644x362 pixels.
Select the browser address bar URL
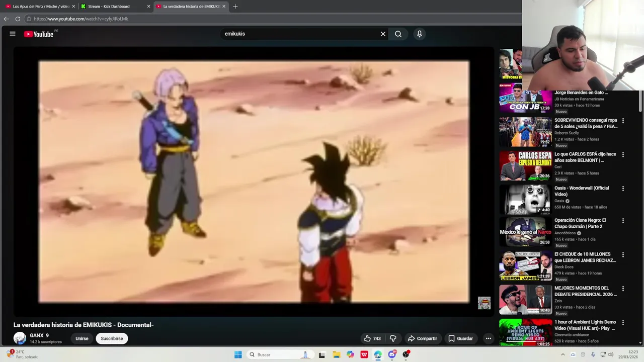pos(81,19)
